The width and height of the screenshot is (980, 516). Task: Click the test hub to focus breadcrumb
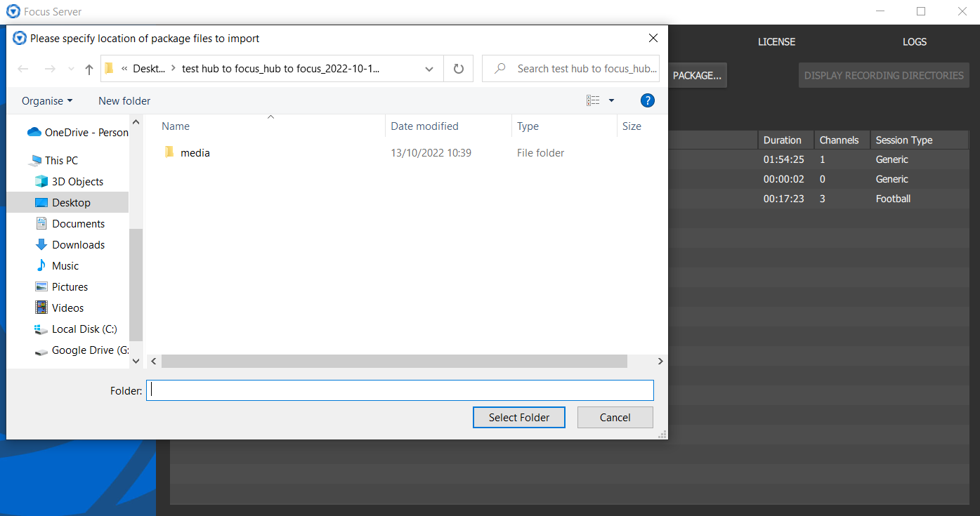tap(280, 69)
